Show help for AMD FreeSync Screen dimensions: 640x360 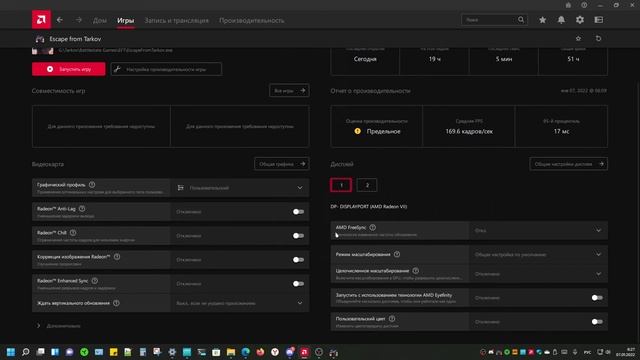[372, 227]
